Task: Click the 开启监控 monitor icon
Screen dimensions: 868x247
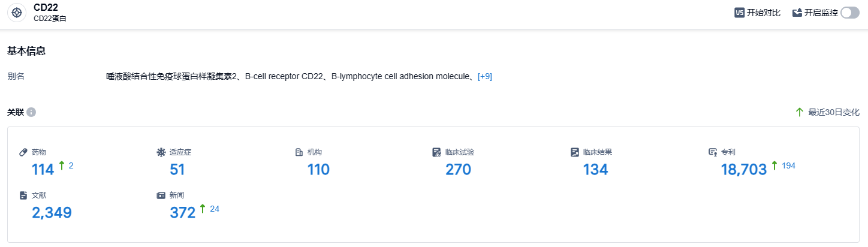Action: tap(797, 13)
